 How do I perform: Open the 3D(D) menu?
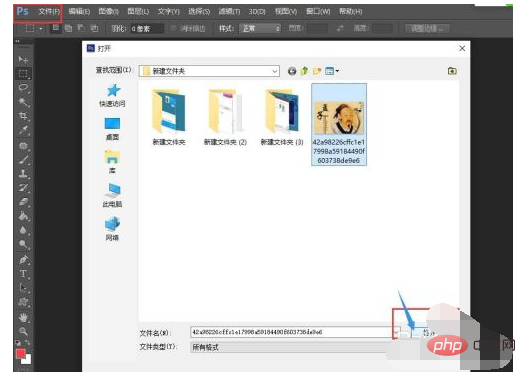pos(257,12)
